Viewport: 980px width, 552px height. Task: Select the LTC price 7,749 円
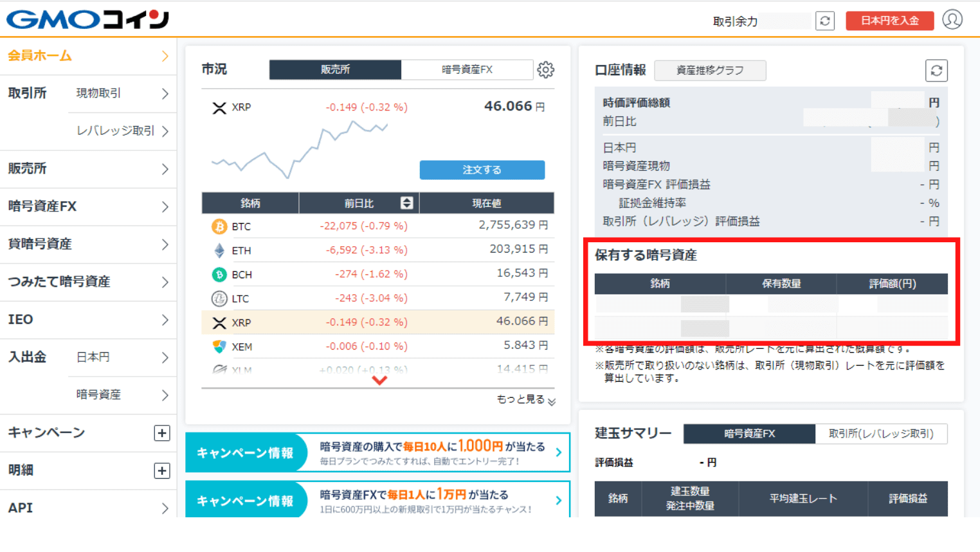525,298
